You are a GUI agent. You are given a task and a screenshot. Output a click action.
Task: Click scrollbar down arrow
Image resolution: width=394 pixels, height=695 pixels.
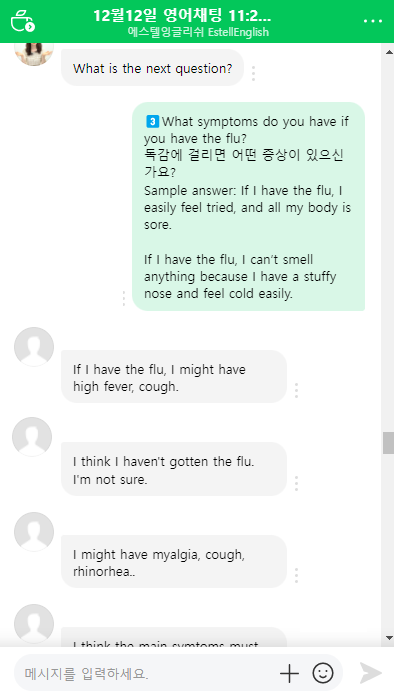pos(389,638)
